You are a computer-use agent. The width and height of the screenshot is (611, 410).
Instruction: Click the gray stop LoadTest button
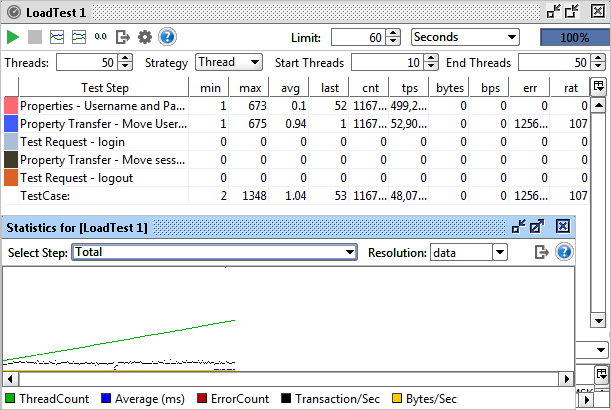coord(35,37)
